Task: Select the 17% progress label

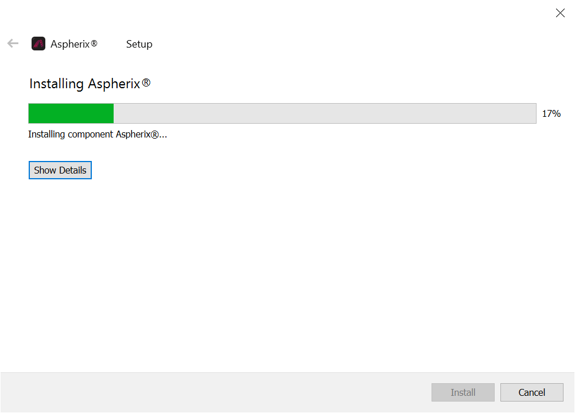Action: (552, 114)
